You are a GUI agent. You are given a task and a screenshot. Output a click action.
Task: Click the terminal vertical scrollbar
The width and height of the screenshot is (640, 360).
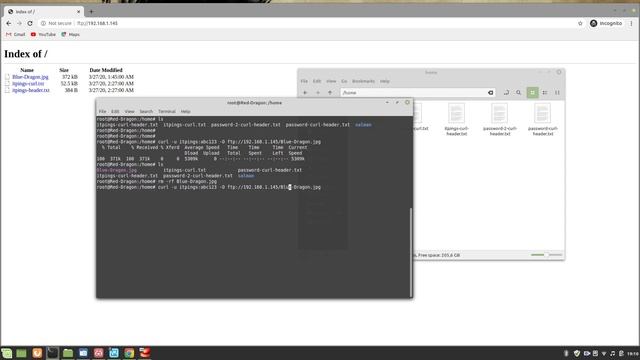coord(411,252)
